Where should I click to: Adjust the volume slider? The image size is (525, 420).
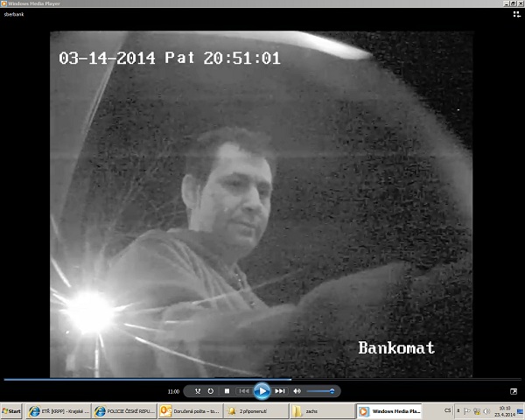tap(320, 391)
